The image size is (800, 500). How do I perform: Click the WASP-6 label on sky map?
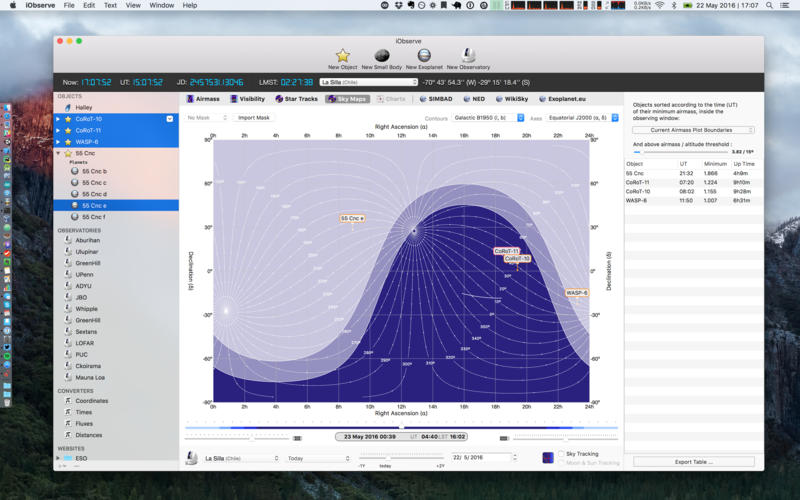point(577,293)
